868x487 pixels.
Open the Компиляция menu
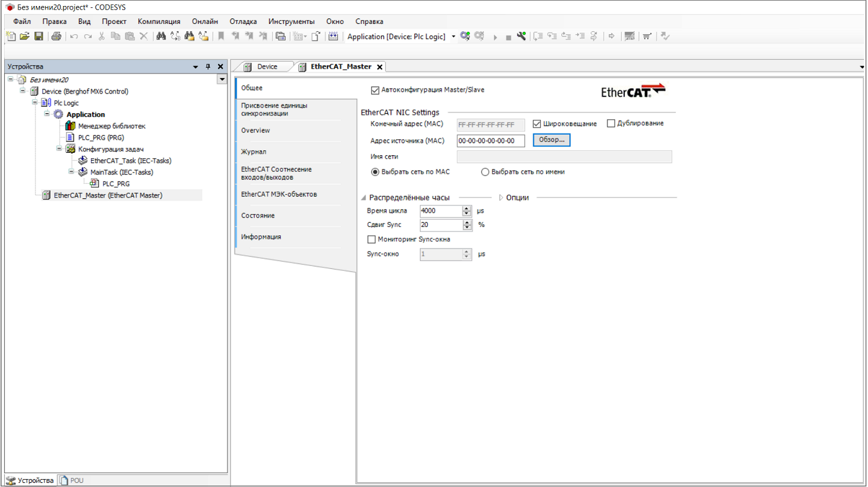pos(159,22)
